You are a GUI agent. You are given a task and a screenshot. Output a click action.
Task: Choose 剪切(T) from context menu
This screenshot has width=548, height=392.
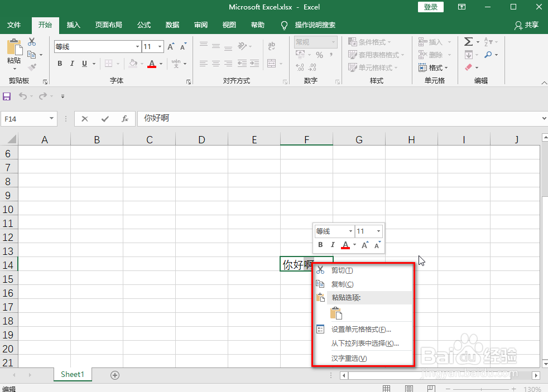tap(363, 270)
